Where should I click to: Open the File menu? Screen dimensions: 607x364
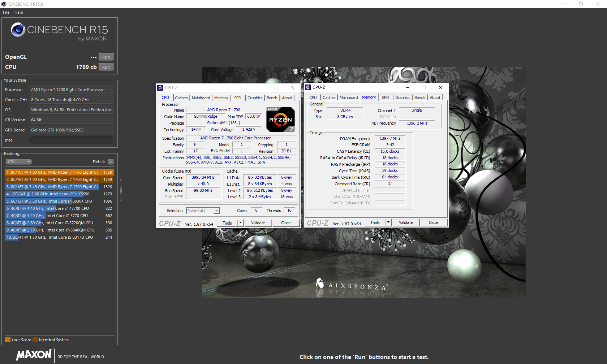[x=6, y=12]
